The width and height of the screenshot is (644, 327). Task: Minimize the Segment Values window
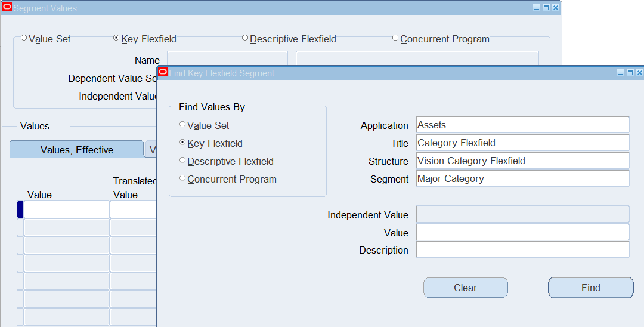tap(537, 8)
